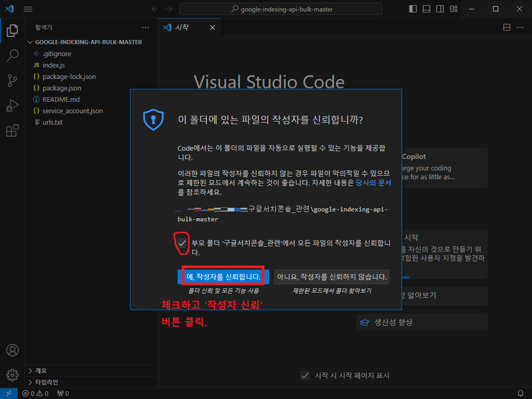Screen dimensions: 532x399
Task: Collapse GOOGLE-INDEXING-API-BULK-MASTER folder
Action: 88,42
